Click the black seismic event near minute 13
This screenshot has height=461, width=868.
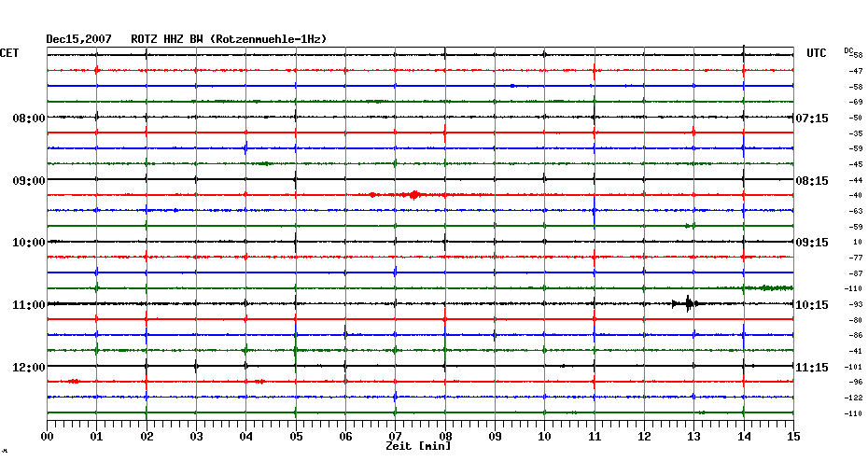pos(687,303)
